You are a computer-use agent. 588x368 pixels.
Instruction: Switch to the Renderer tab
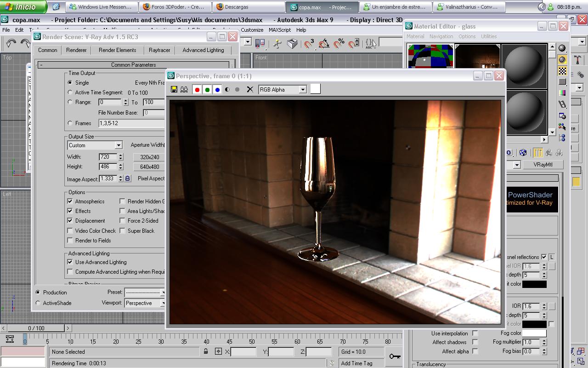[76, 50]
